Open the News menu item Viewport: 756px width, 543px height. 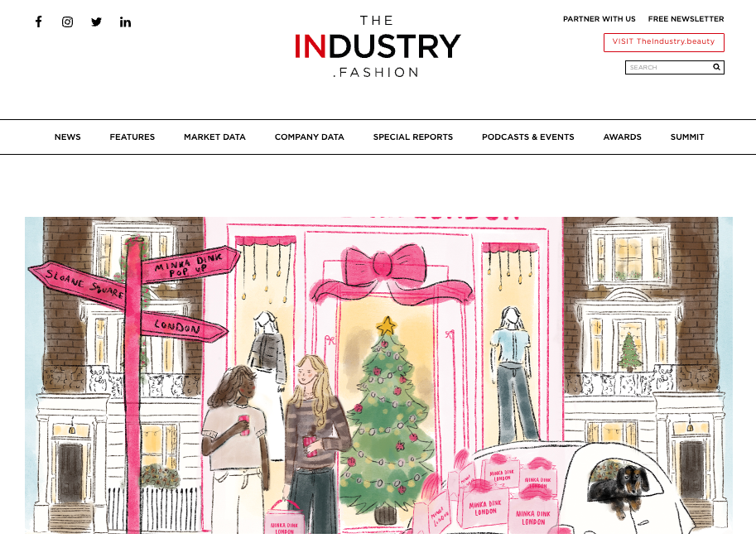click(68, 137)
